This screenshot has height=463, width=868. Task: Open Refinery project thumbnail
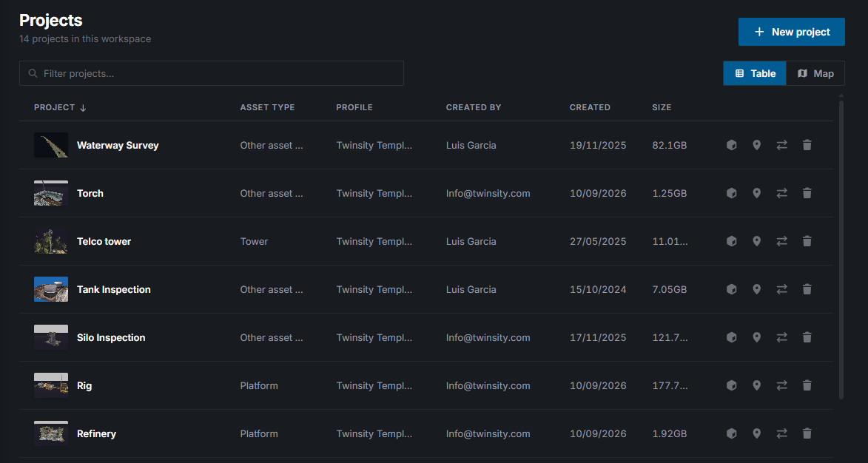[51, 433]
